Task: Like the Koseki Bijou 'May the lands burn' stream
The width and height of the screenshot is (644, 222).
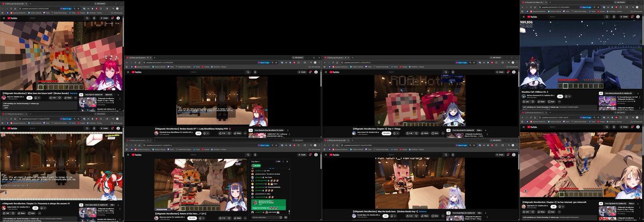Action: 409,216
